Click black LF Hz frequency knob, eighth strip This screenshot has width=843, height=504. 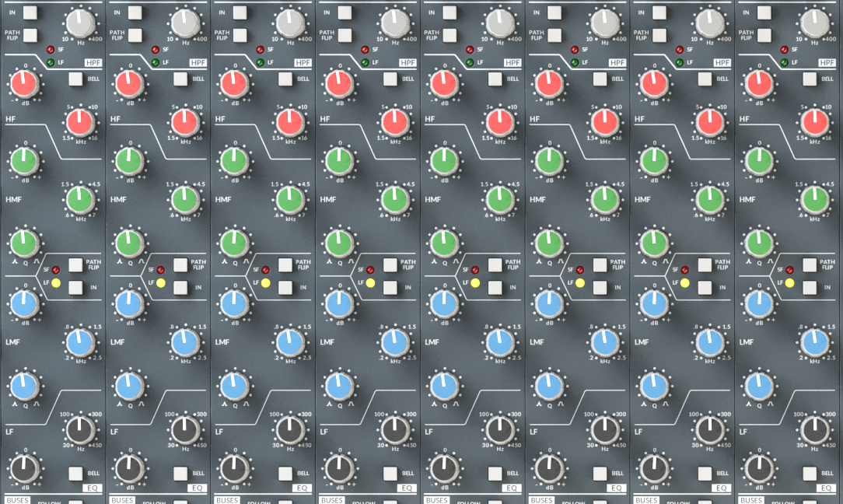coord(814,429)
